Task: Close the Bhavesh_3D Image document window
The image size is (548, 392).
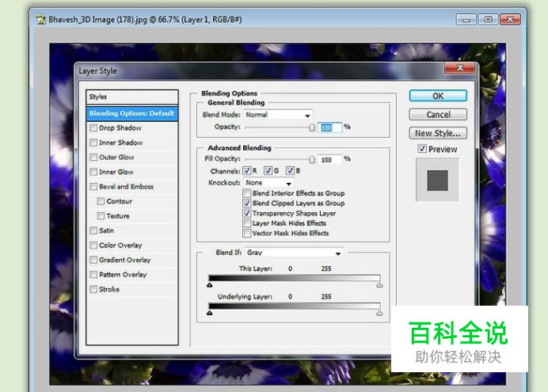Action: point(510,20)
